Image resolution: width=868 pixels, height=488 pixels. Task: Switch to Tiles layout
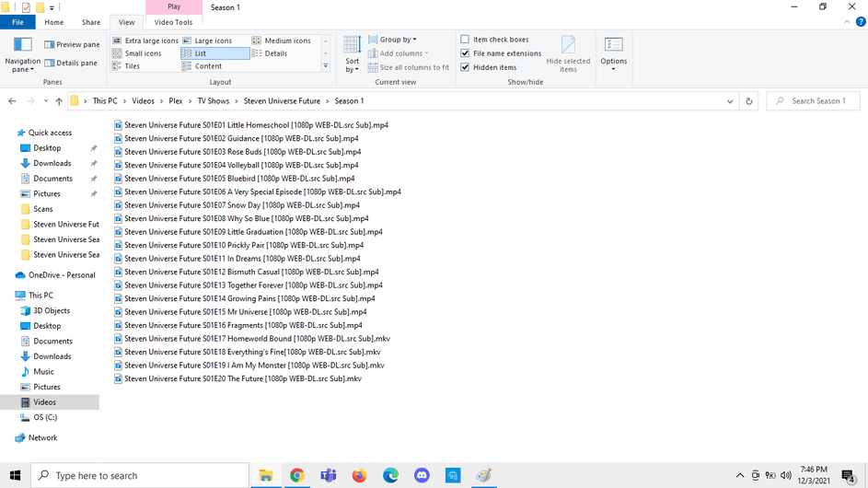click(x=126, y=66)
